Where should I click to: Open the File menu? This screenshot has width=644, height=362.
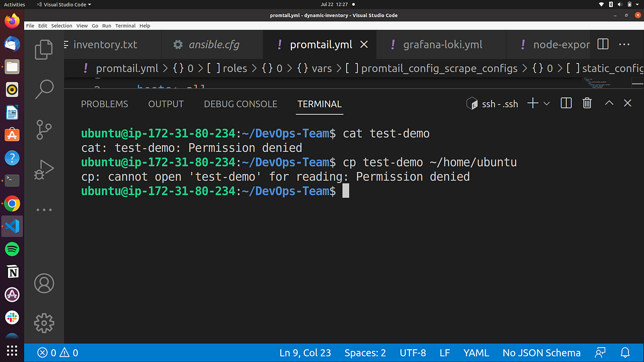(x=30, y=26)
